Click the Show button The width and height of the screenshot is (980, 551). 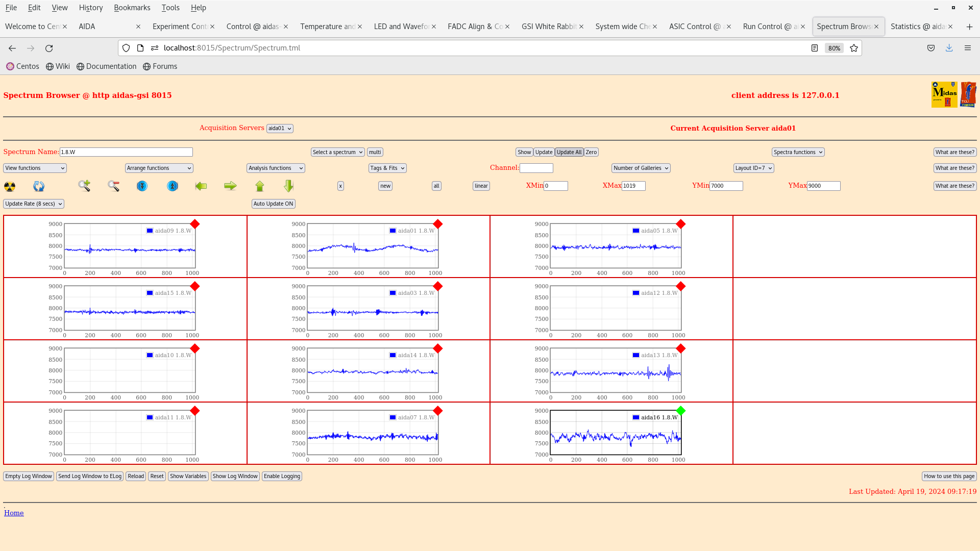pyautogui.click(x=524, y=152)
